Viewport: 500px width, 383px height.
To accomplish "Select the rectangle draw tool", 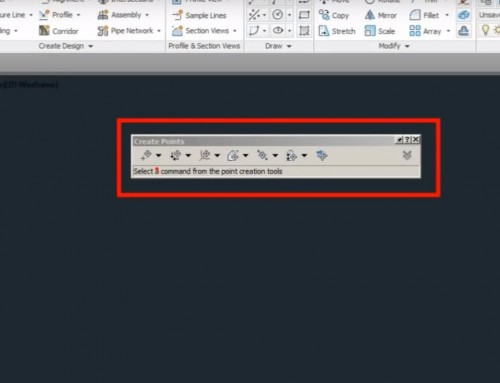I will [x=304, y=15].
